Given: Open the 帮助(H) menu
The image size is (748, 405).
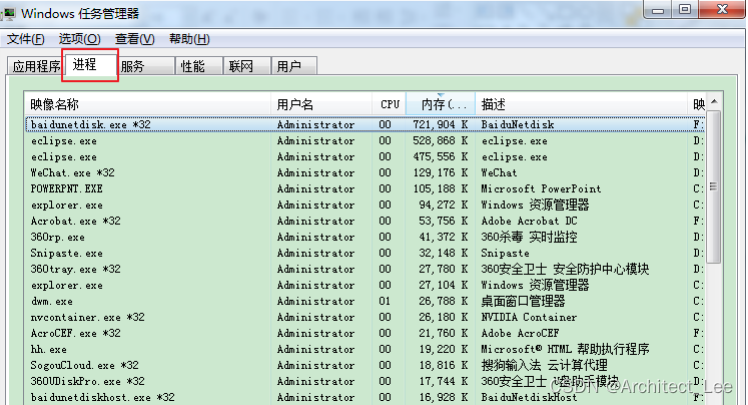Looking at the screenshot, I should pos(189,39).
